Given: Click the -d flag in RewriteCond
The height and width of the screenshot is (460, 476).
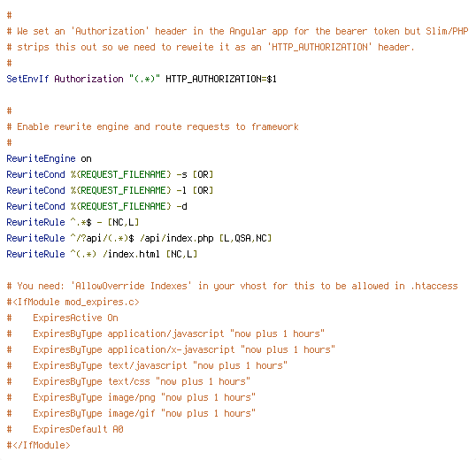Looking at the screenshot, I should (x=182, y=206).
